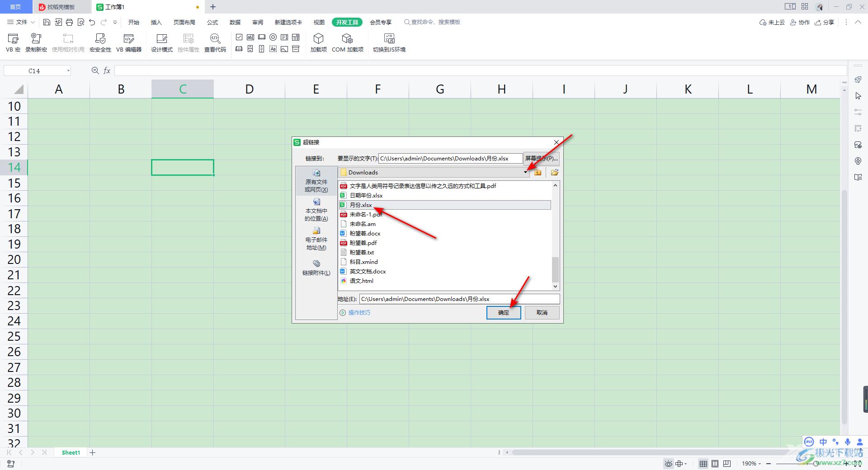Insert a list box control
The image size is (868, 470).
pyautogui.click(x=284, y=37)
